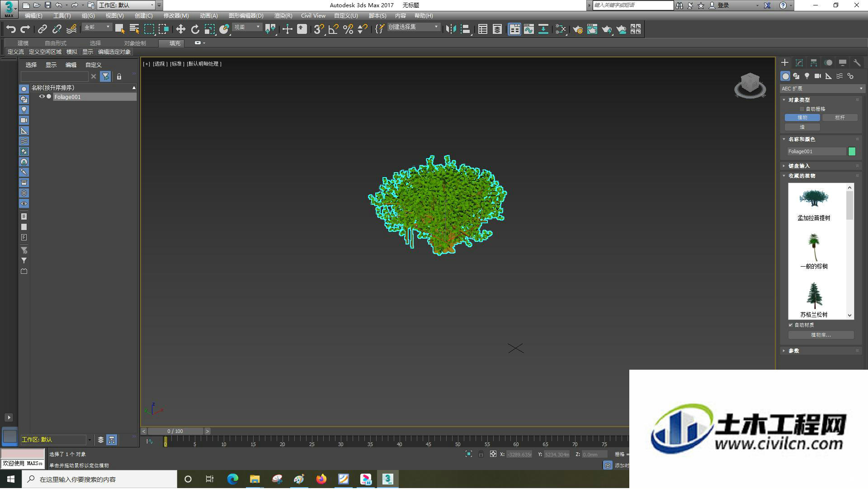Toggle selection lock in scene explorer
The height and width of the screenshot is (489, 868).
tap(119, 77)
